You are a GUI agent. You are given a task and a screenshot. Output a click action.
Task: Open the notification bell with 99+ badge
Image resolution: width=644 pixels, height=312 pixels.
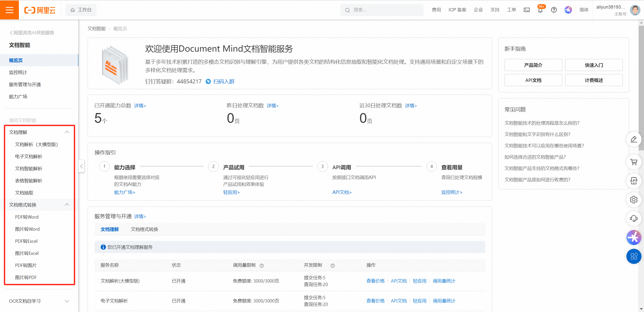(540, 10)
